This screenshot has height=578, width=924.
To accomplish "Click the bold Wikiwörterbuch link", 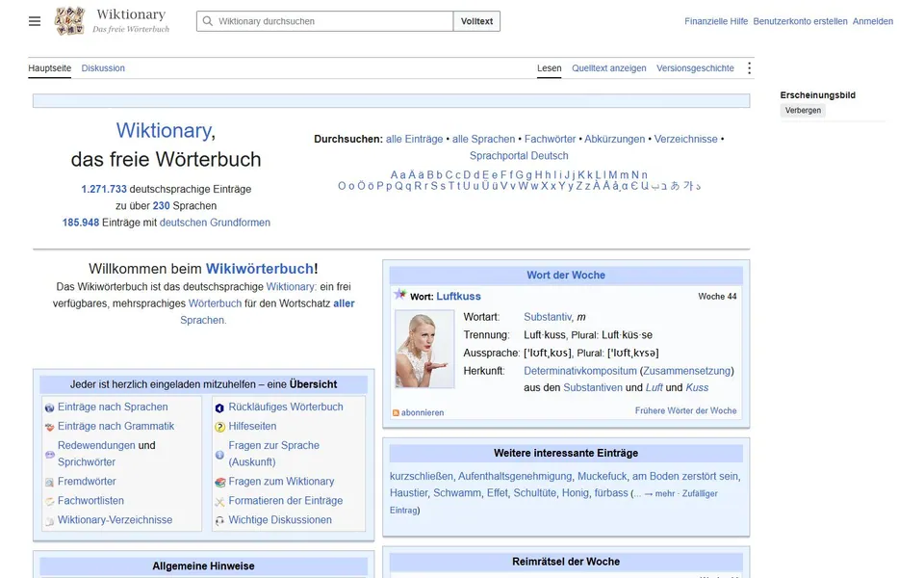I will pyautogui.click(x=259, y=269).
